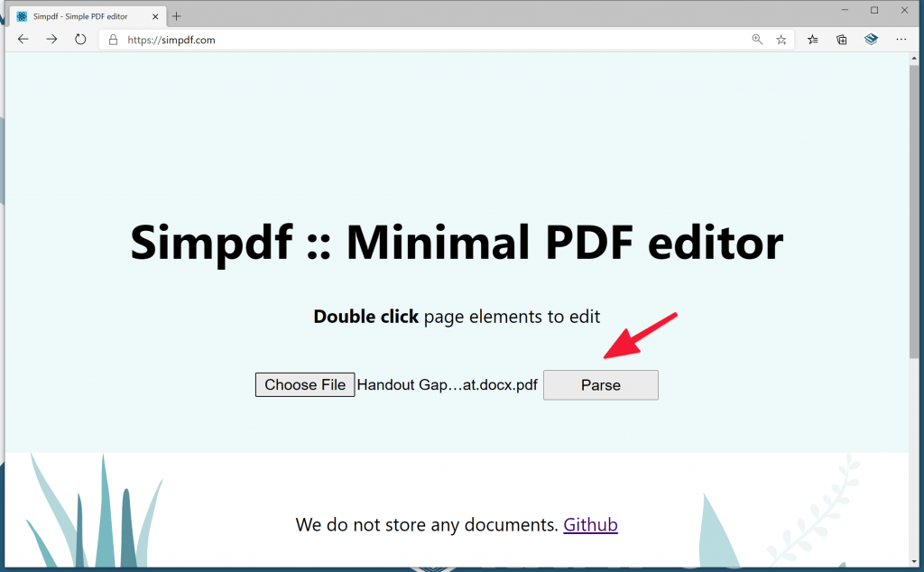This screenshot has width=924, height=572.
Task: Click the 'Double click' bold text
Action: [x=366, y=317]
